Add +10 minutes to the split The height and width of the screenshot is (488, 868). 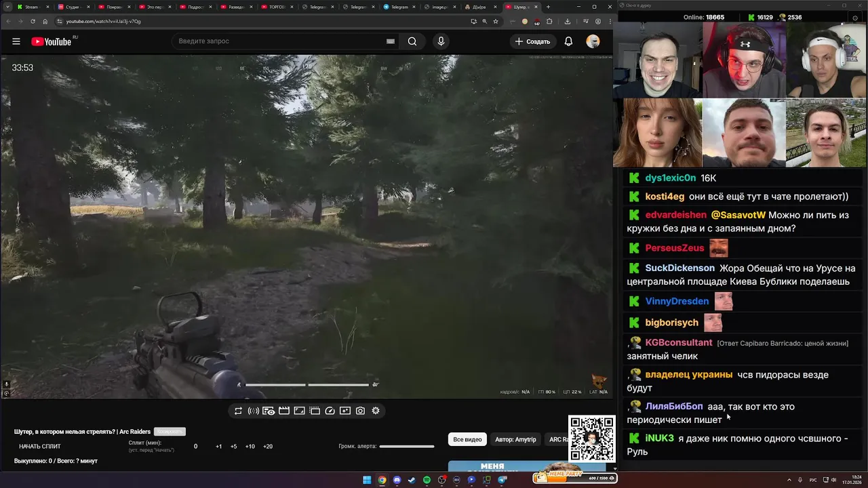(250, 447)
